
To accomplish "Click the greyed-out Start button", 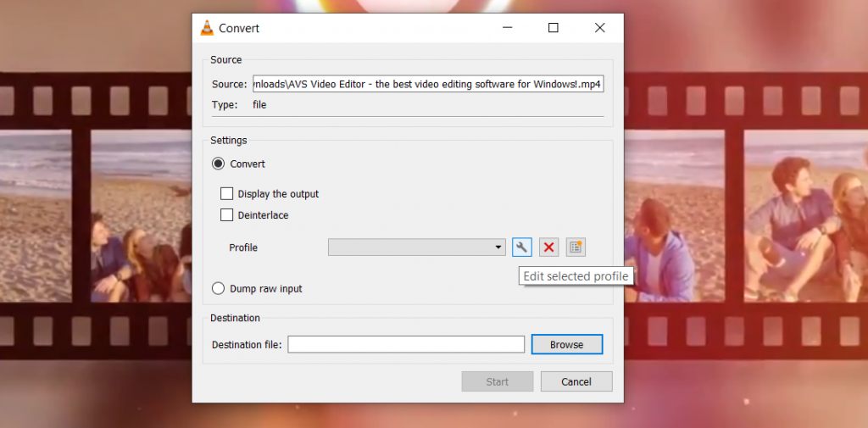I will pyautogui.click(x=497, y=381).
